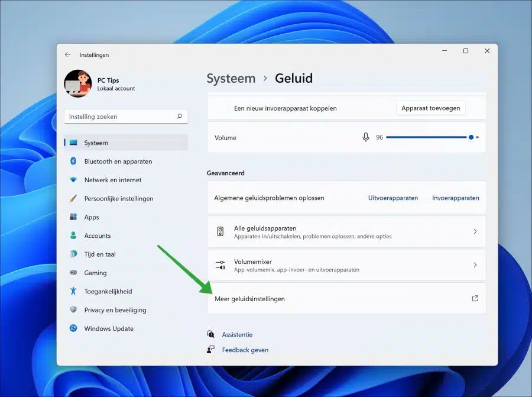532x397 pixels.
Task: Open the Uitvoerapparaten troubleshooter link
Action: [393, 198]
